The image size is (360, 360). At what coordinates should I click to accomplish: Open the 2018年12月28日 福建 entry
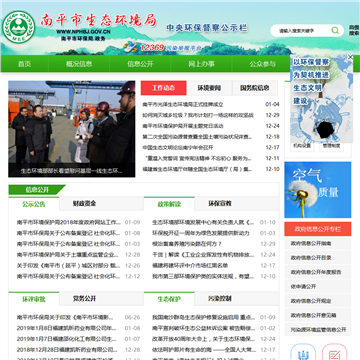pyautogui.click(x=68, y=350)
